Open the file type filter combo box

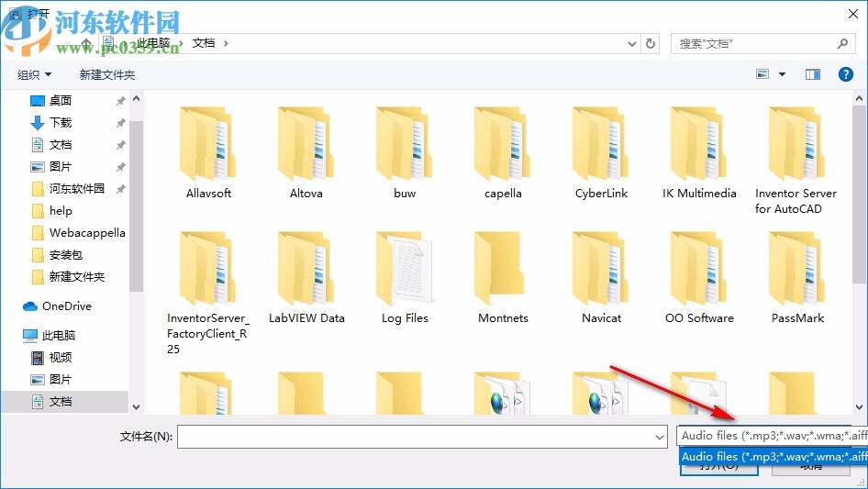click(772, 436)
